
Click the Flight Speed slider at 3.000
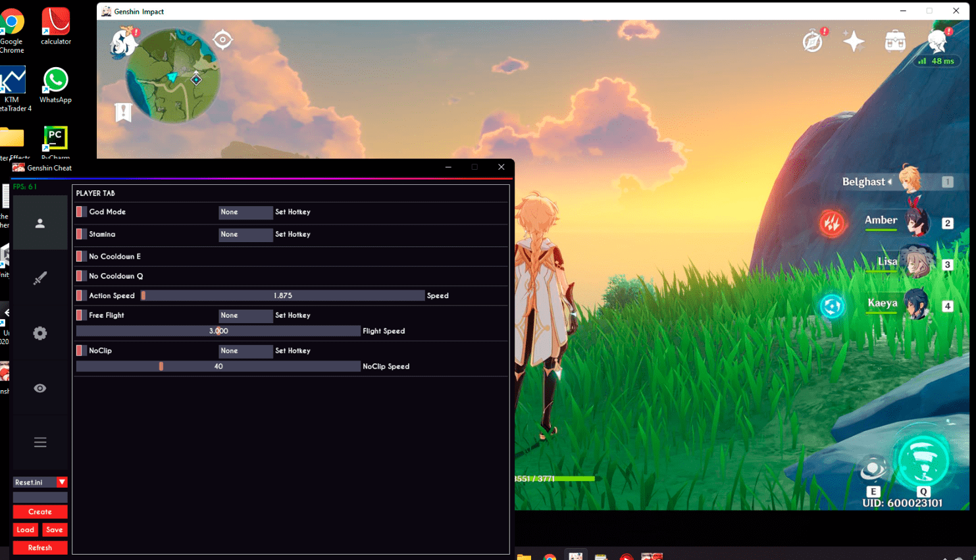(x=218, y=331)
